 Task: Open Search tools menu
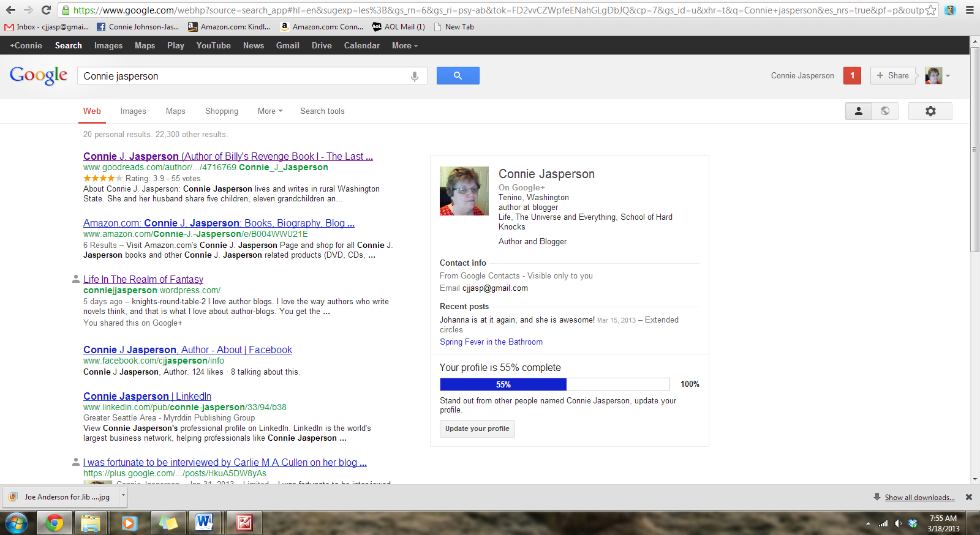click(x=322, y=111)
